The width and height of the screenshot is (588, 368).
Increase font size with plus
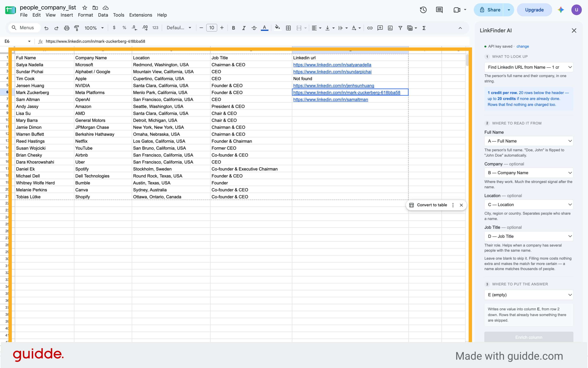coord(222,28)
